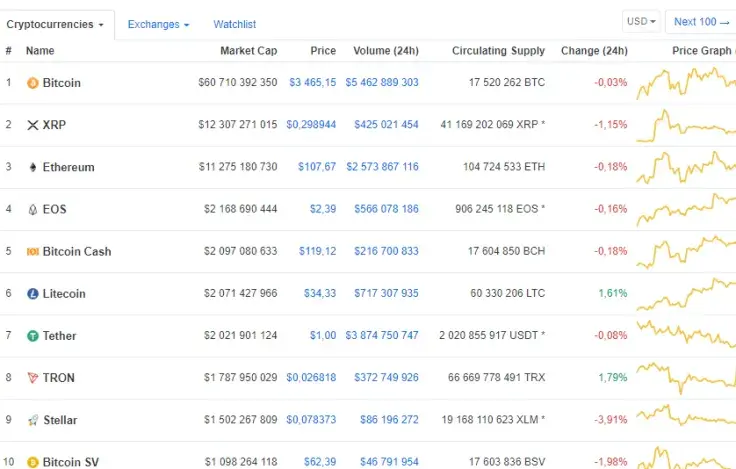Open the USD currency selector
The image size is (736, 469).
pyautogui.click(x=641, y=21)
